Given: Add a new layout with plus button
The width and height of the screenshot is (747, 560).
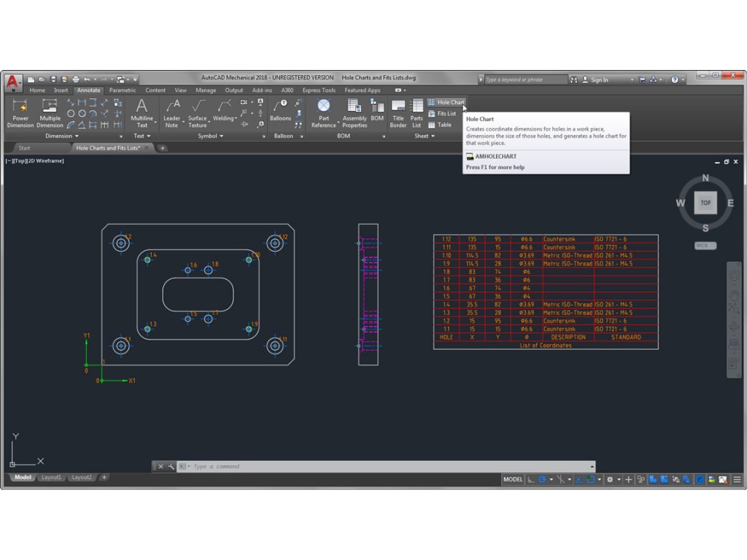Looking at the screenshot, I should pos(104,477).
